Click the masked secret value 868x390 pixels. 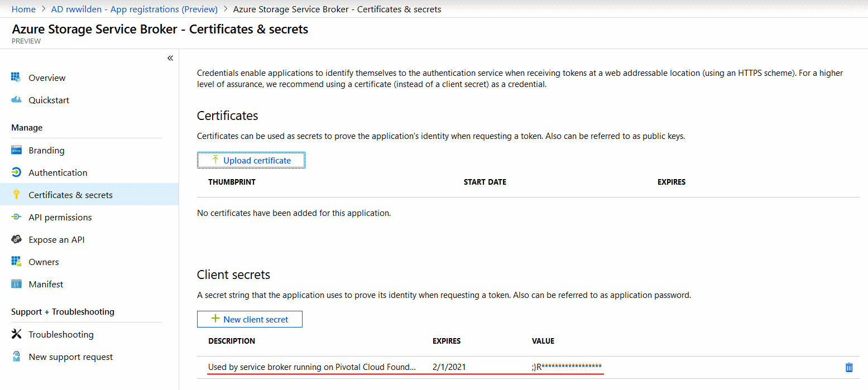(x=567, y=367)
